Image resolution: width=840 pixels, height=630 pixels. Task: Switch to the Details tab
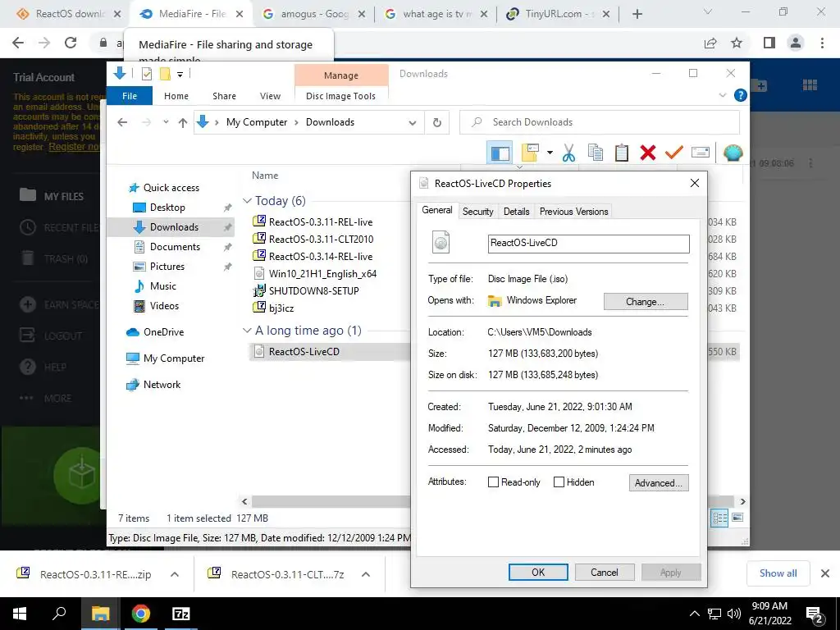(x=517, y=212)
